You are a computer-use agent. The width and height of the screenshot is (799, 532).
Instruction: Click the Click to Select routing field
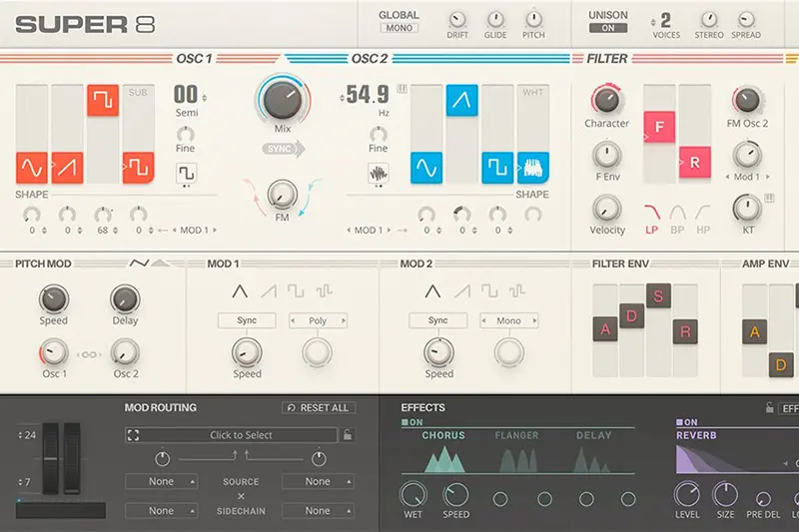240,435
